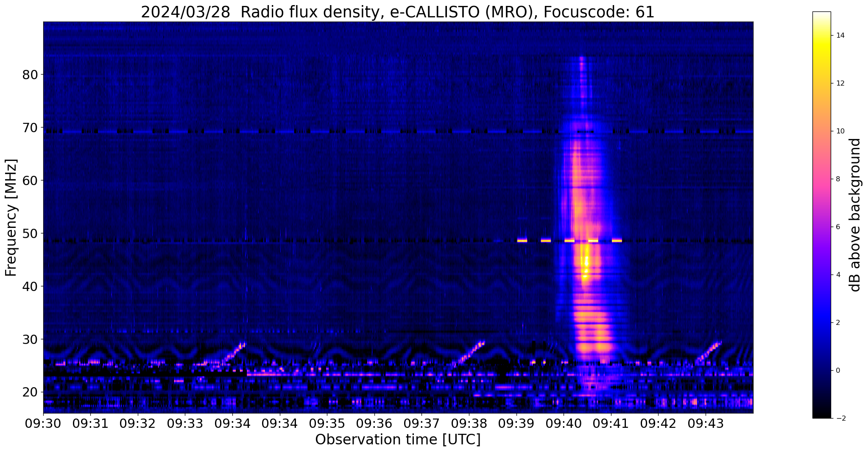Click the colorbar tick label 4
The width and height of the screenshot is (868, 452).
tap(838, 275)
